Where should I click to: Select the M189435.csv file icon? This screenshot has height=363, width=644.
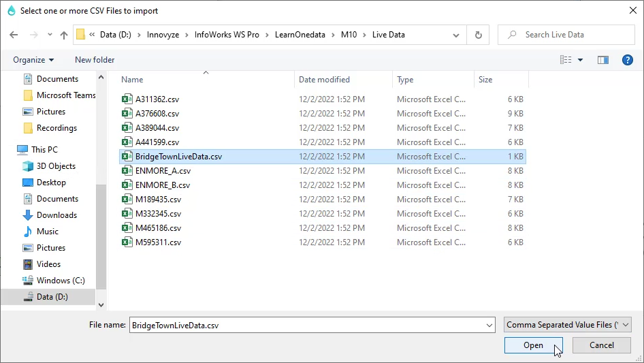(x=127, y=200)
